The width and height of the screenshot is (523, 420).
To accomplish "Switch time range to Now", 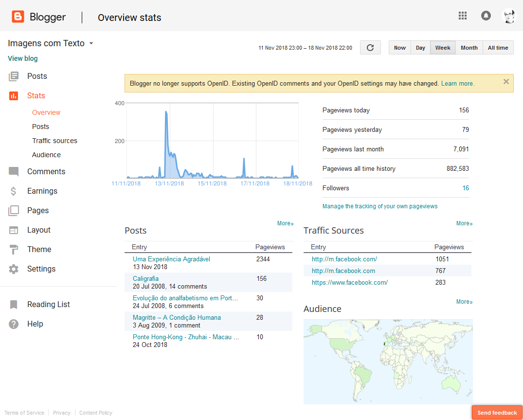I will point(400,48).
